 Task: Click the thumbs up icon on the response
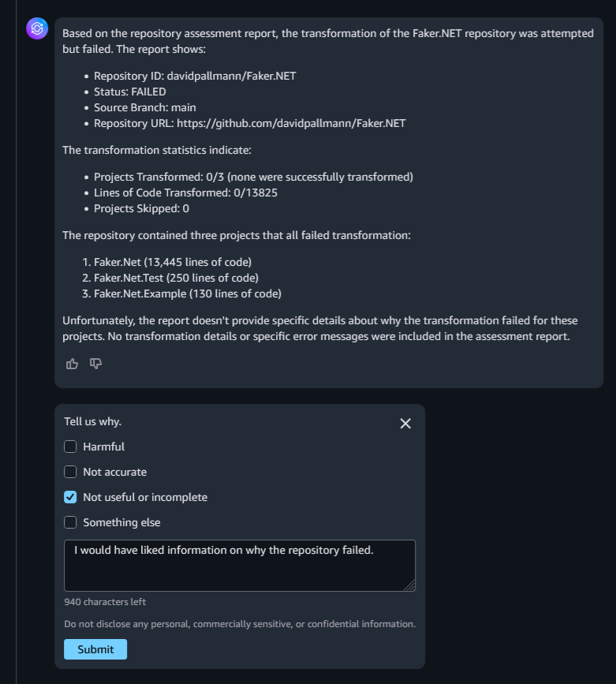coord(72,364)
